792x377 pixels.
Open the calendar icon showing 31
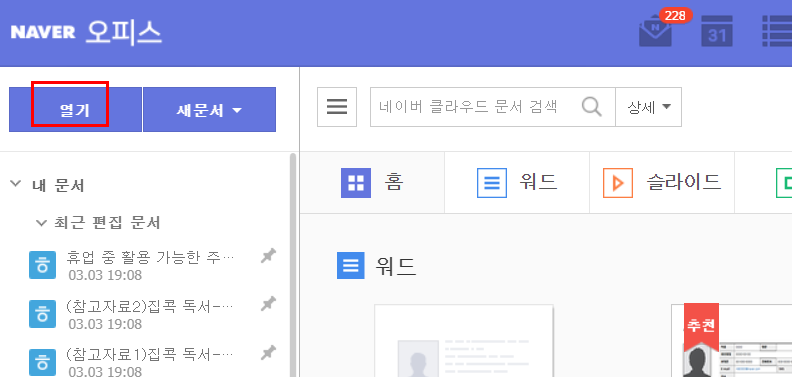click(x=717, y=31)
